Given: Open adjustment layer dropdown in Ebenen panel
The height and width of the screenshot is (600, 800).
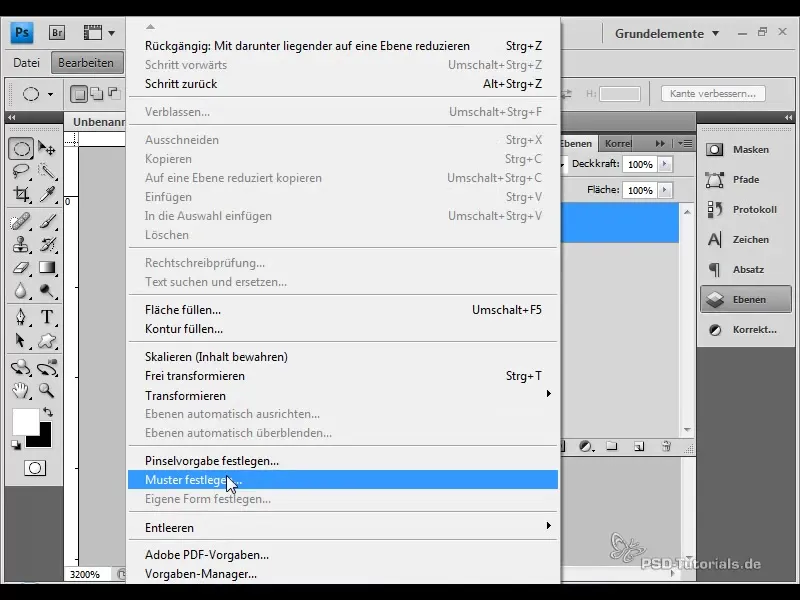Looking at the screenshot, I should point(586,447).
